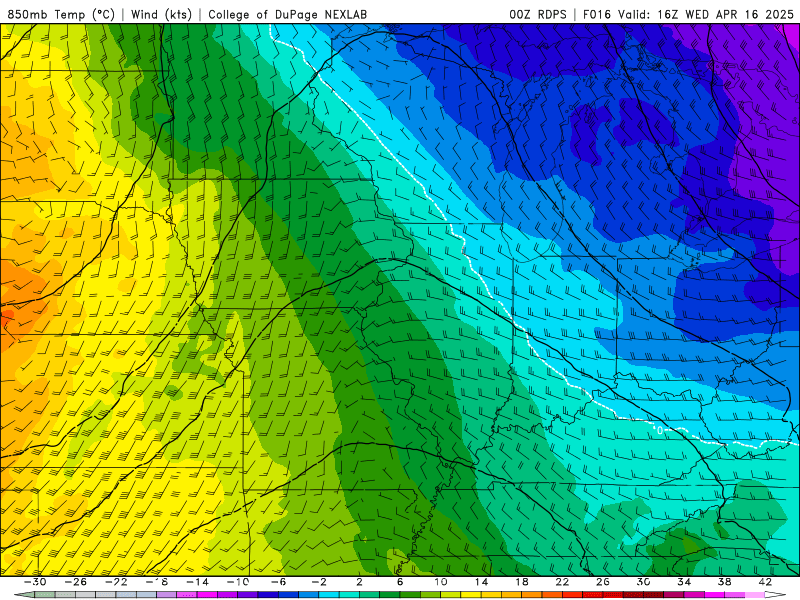800x600 pixels.
Task: Click the left arrow end of the colorbar
Action: (x=24, y=594)
